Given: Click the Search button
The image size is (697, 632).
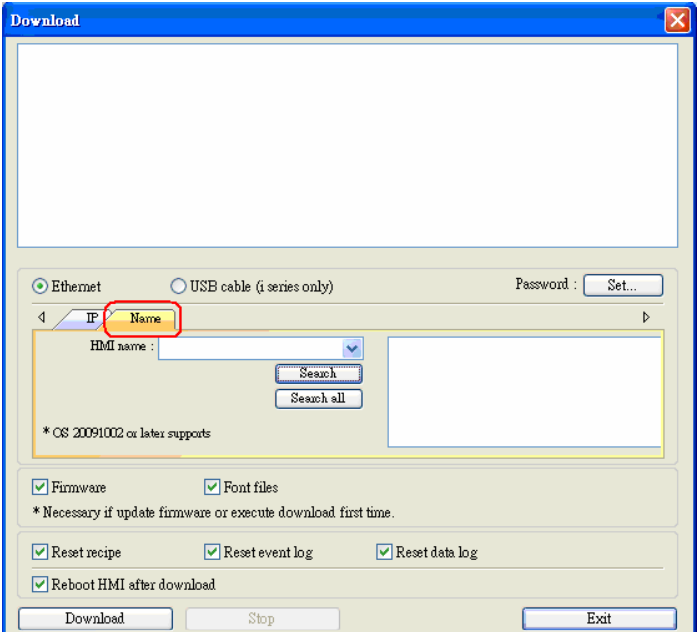Looking at the screenshot, I should point(318,374).
